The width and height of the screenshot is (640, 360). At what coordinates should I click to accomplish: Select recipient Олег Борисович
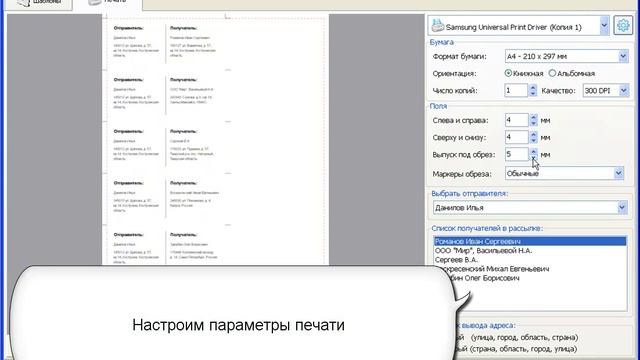[x=530, y=278]
